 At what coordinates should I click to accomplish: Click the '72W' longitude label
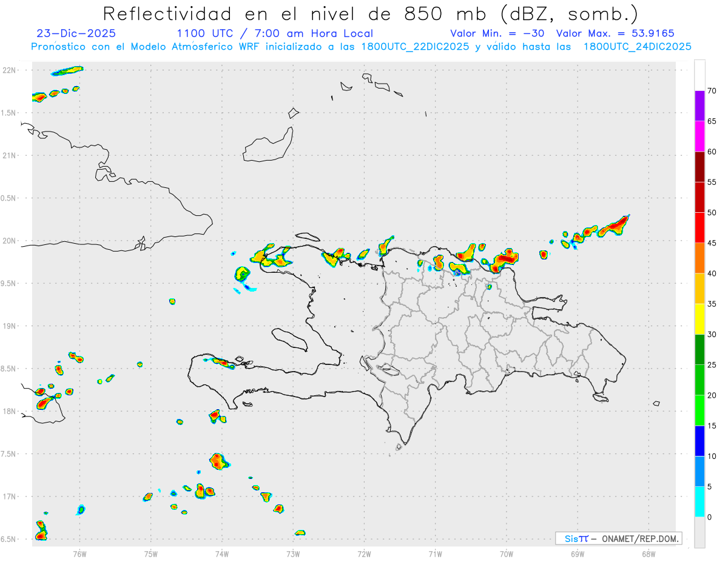[x=364, y=554]
